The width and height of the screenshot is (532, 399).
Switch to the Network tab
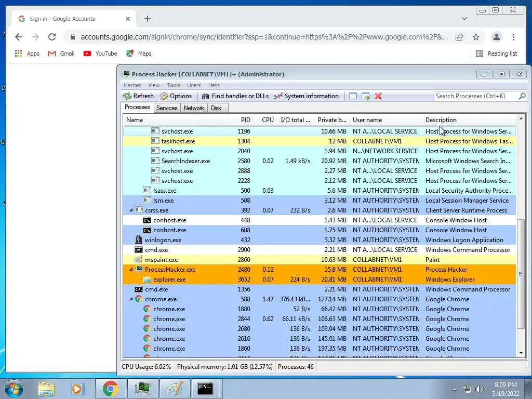pos(194,108)
